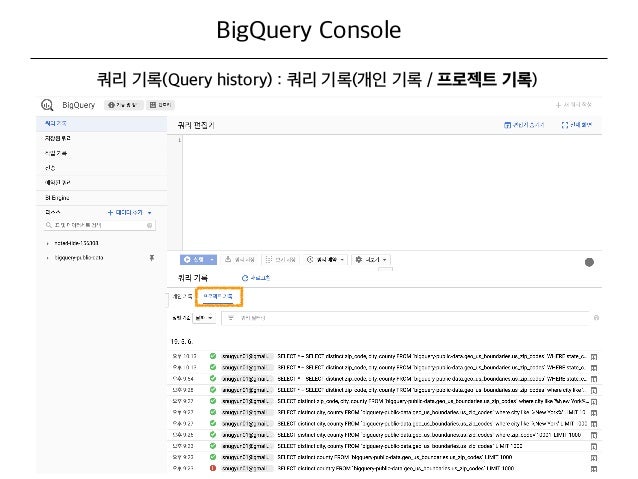Open the Schedule query dropdown
The height and width of the screenshot is (479, 638).
coord(326,260)
